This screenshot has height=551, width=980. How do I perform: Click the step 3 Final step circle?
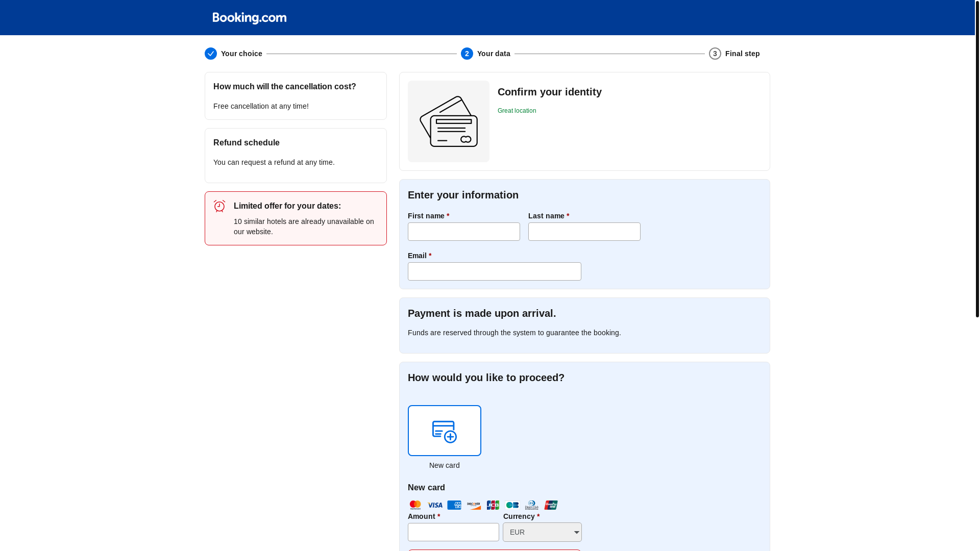tap(715, 54)
